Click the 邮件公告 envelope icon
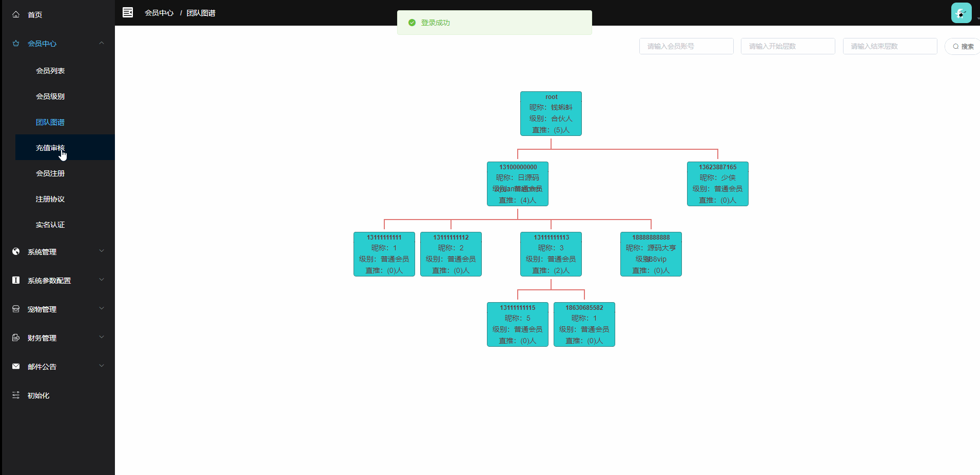Image resolution: width=980 pixels, height=475 pixels. (16, 366)
